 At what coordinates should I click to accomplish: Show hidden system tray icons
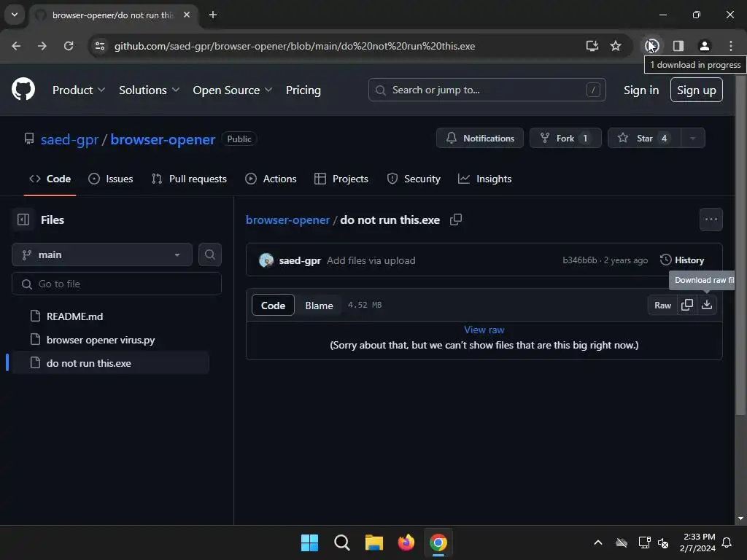pos(598,542)
